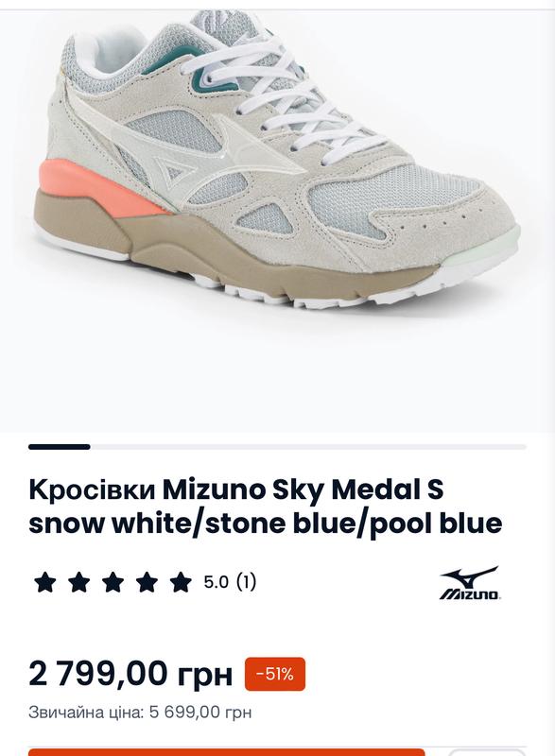This screenshot has height=756, width=555.
Task: Click the Звичайна ціна 5 699,00 грн text
Action: [140, 713]
